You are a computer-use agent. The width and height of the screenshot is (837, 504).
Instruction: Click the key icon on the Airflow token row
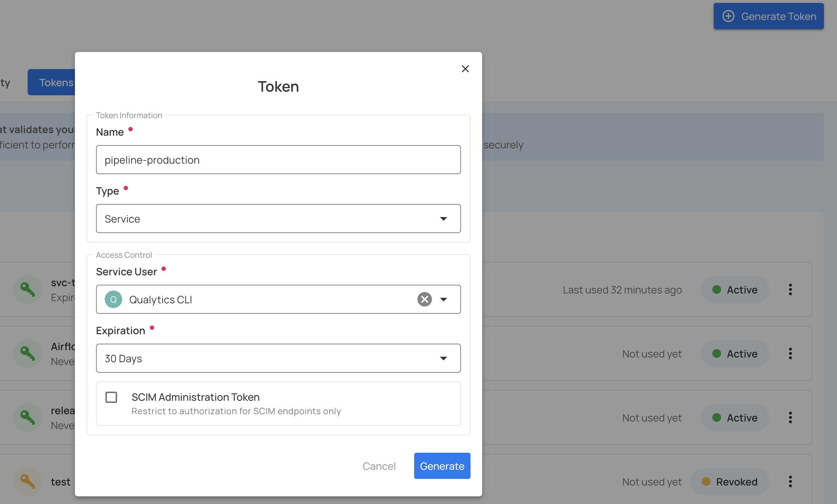tap(28, 353)
